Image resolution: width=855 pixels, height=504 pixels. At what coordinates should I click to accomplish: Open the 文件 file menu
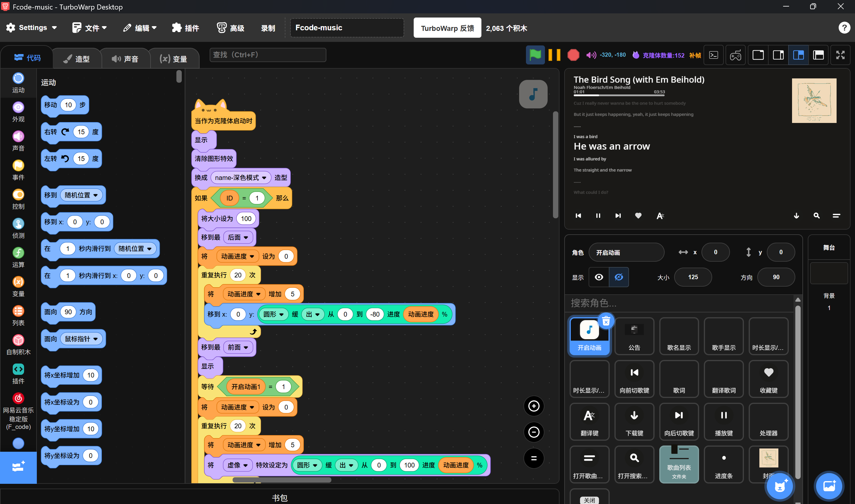point(90,28)
